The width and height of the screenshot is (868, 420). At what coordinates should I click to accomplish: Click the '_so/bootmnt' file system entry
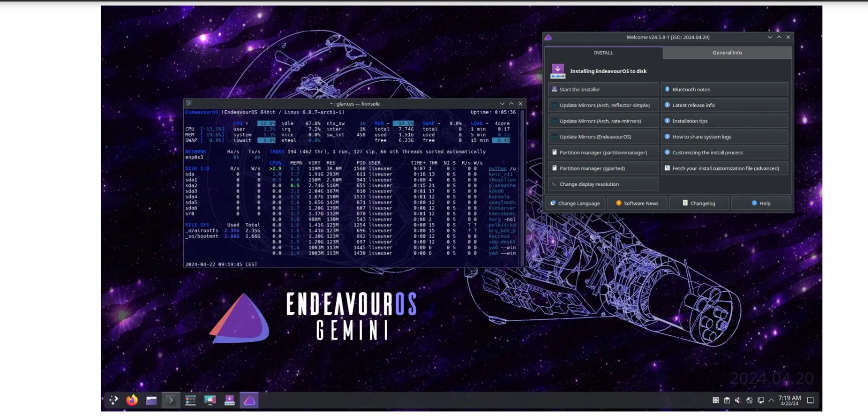point(202,236)
